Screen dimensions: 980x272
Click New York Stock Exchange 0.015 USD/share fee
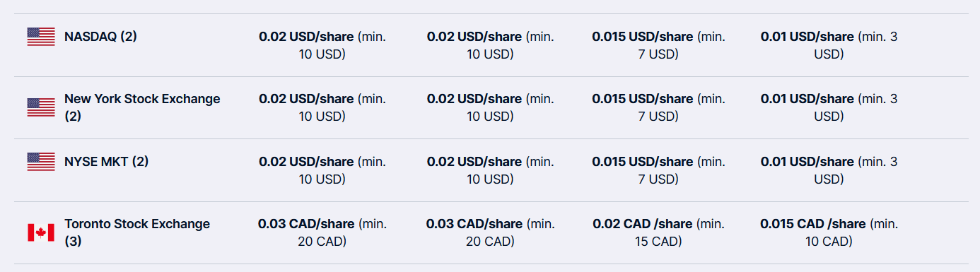pyautogui.click(x=658, y=107)
